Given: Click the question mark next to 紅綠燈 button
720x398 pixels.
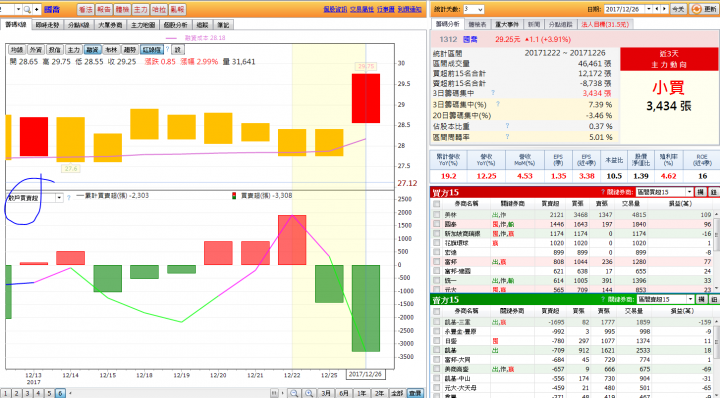Looking at the screenshot, I should coord(168,49).
